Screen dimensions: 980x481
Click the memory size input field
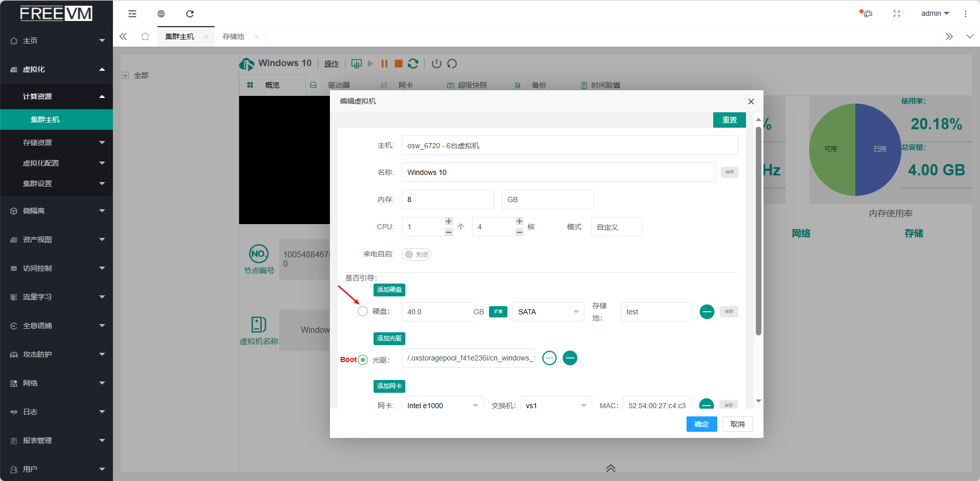447,199
